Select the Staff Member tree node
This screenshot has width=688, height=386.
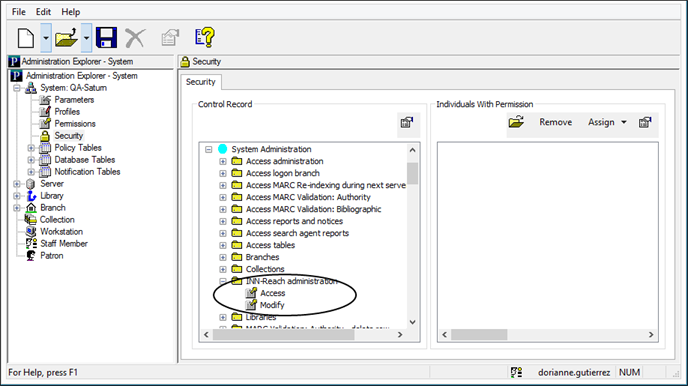(64, 243)
